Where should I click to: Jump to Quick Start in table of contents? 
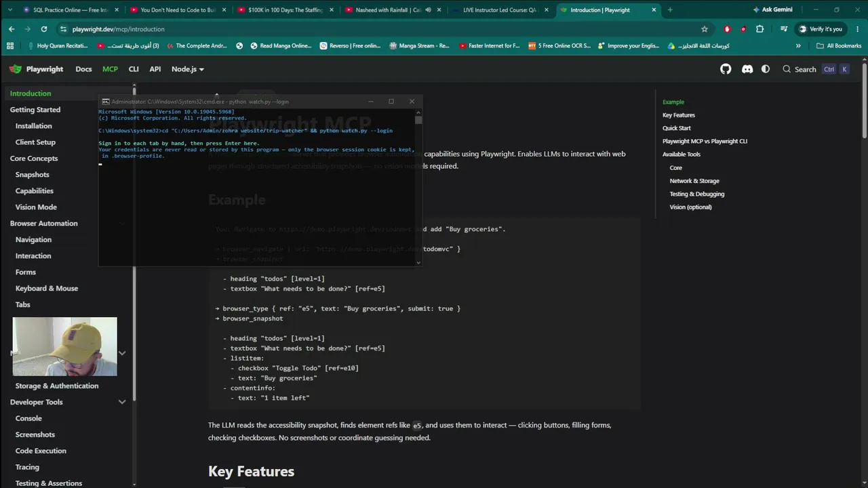coord(677,128)
